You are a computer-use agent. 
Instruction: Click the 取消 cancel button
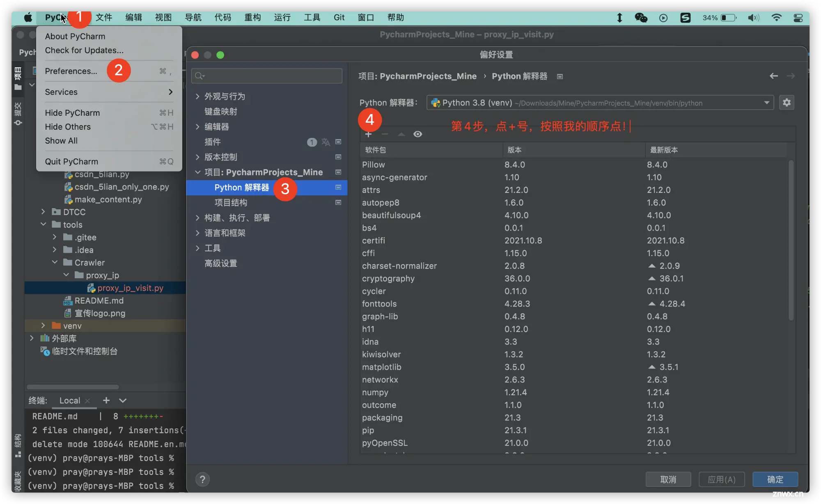(x=668, y=479)
